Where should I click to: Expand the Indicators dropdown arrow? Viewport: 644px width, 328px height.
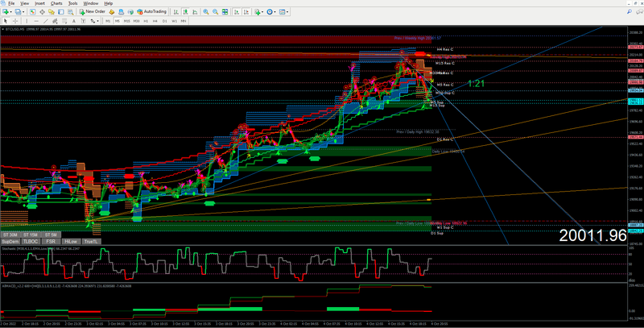(262, 12)
